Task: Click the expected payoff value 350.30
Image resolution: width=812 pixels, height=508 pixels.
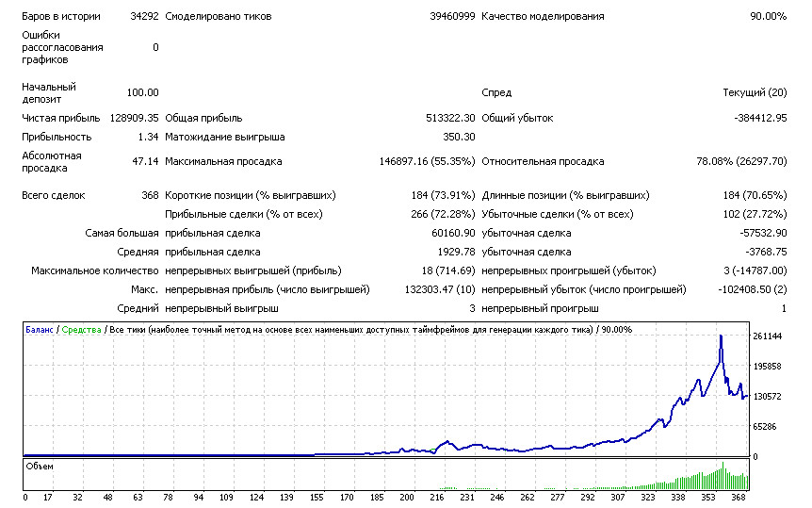Action: [x=459, y=137]
